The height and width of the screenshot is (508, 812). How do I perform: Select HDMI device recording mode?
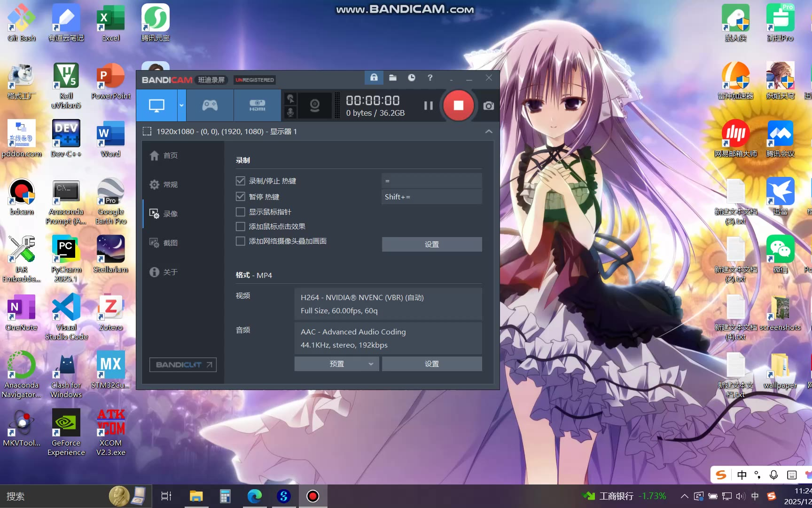257,105
